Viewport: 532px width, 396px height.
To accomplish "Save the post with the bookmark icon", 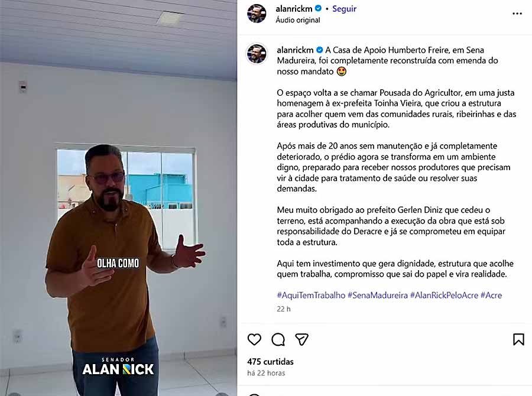I will [x=518, y=339].
